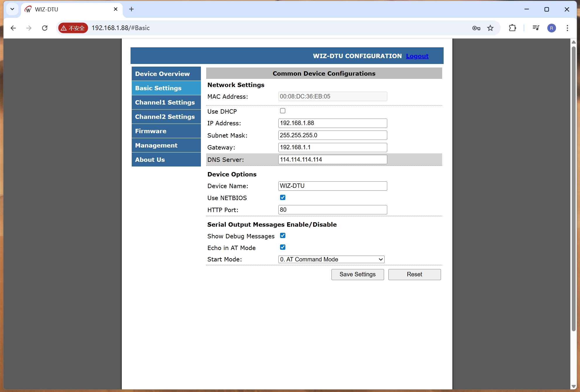Open the media control icon
The width and height of the screenshot is (580, 392).
pyautogui.click(x=536, y=28)
